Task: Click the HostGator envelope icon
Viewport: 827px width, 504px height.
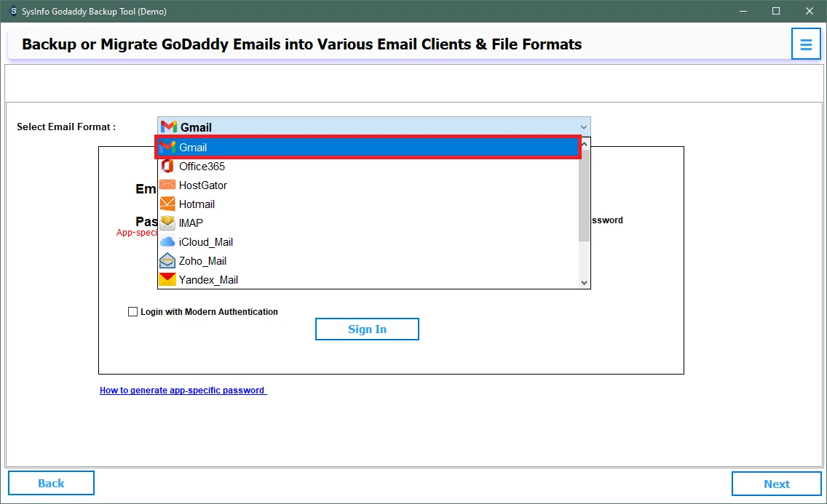Action: 167,185
